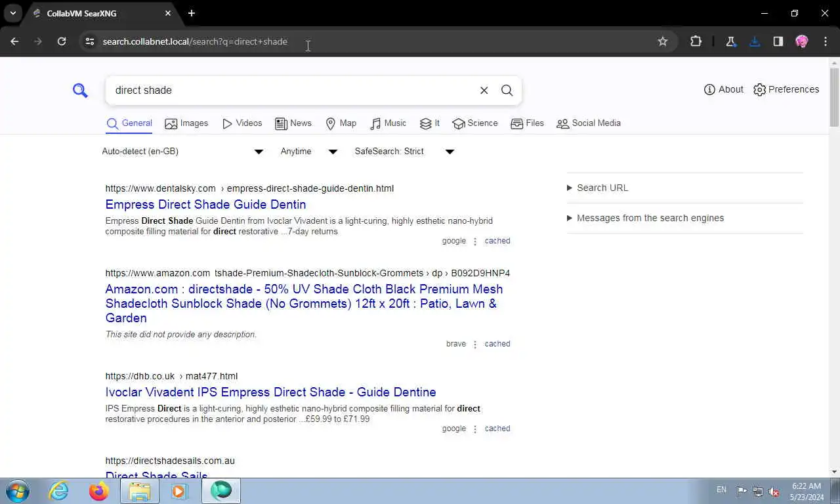Focus the direct shade search field
This screenshot has height=504, width=840.
click(x=292, y=91)
